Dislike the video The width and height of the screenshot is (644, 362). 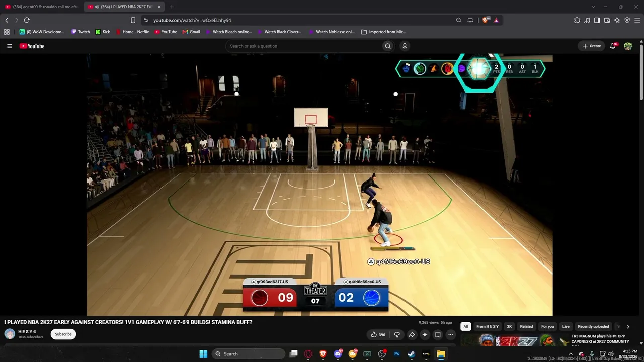(397, 335)
